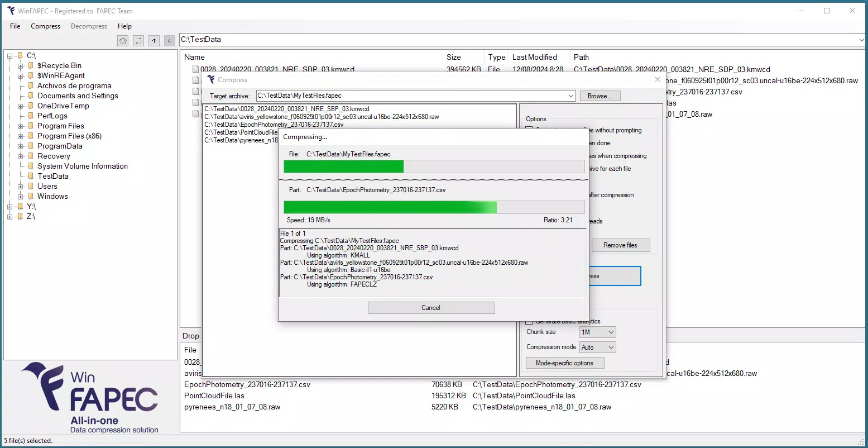Open the Decompress menu

pyautogui.click(x=89, y=26)
